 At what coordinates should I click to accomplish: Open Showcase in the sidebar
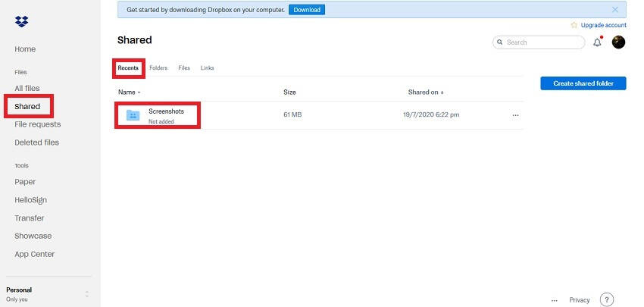tap(33, 236)
